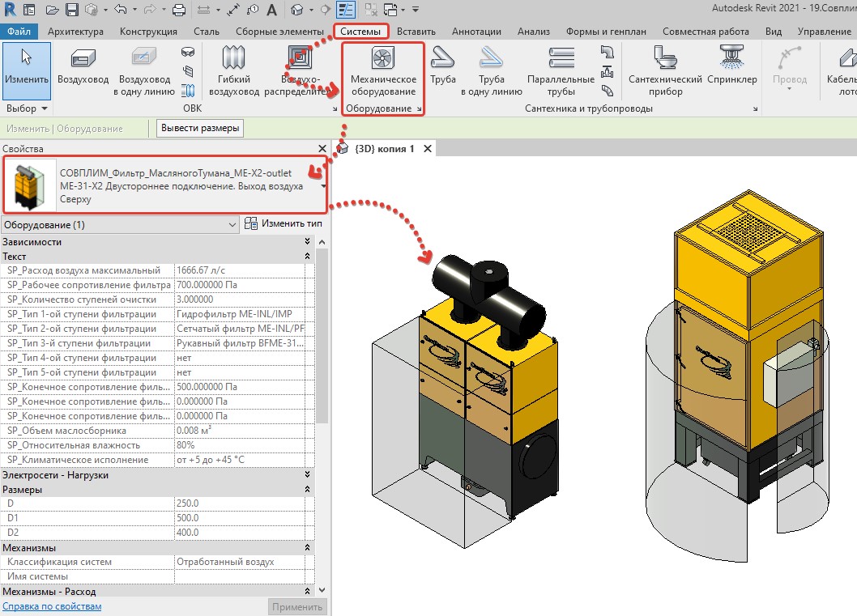The height and width of the screenshot is (616, 857).
Task: Switch to the Аннотации ribbon tab
Action: coord(476,31)
